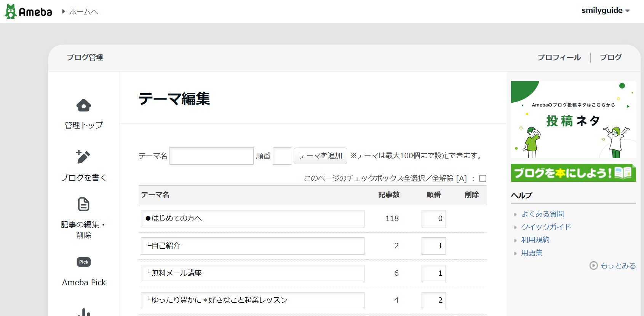Image resolution: width=644 pixels, height=316 pixels.
Task: Click the ブログ管理 heading link
Action: pyautogui.click(x=85, y=57)
